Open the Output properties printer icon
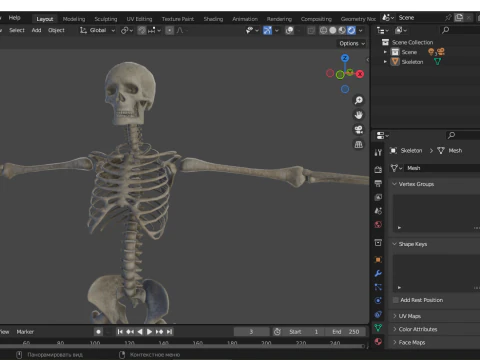The image size is (480, 360). tap(378, 183)
